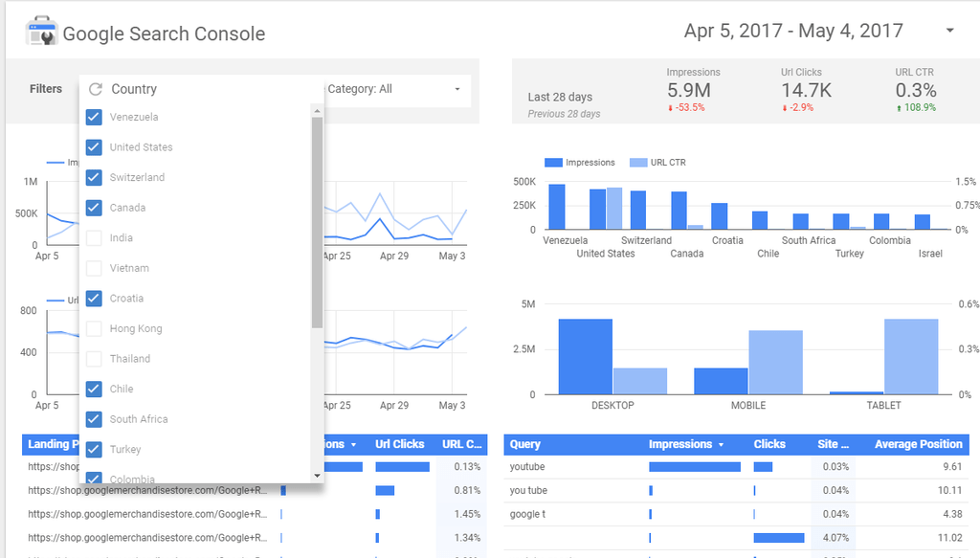Open the Category: All dropdown
Image resolution: width=980 pixels, height=558 pixels.
click(396, 89)
